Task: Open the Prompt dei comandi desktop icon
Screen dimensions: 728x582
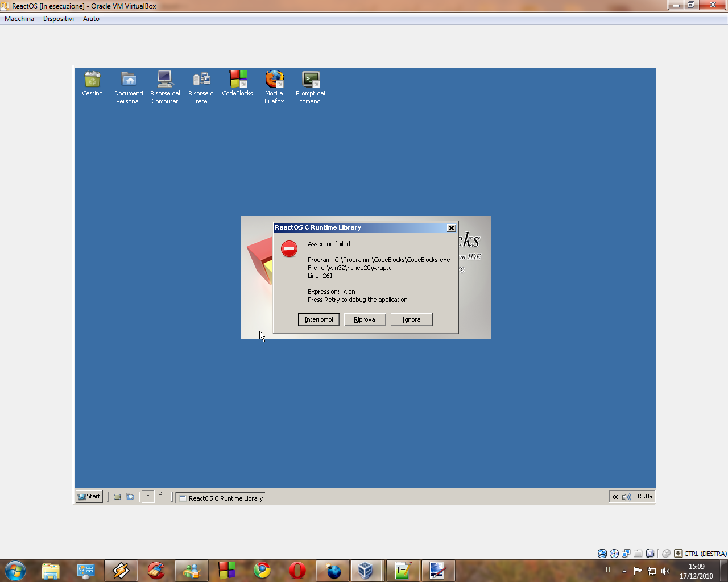Action: 311,88
